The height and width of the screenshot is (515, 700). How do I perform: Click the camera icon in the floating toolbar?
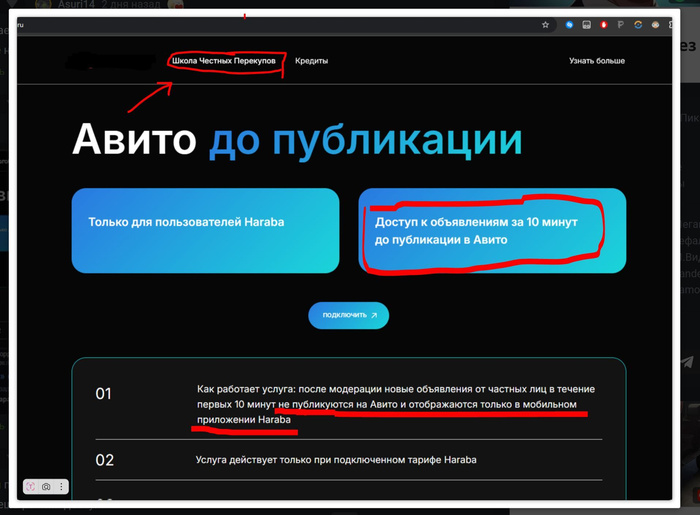[46, 486]
